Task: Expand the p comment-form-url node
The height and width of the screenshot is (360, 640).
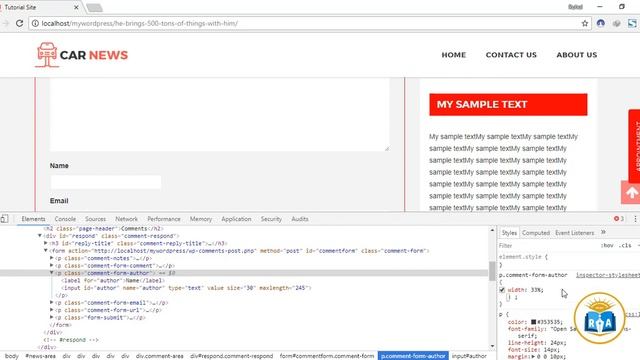Action: tap(52, 309)
